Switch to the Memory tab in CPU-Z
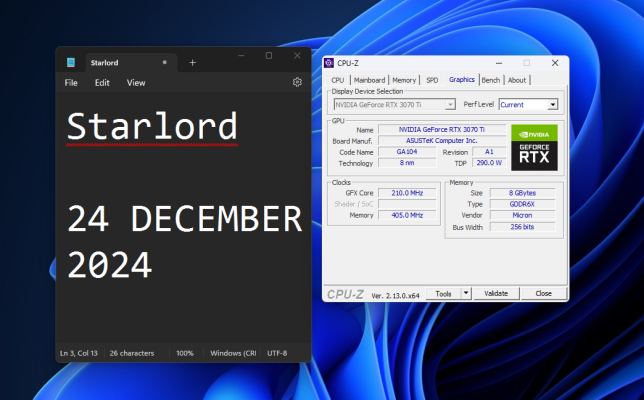This screenshot has width=644, height=400. 404,80
